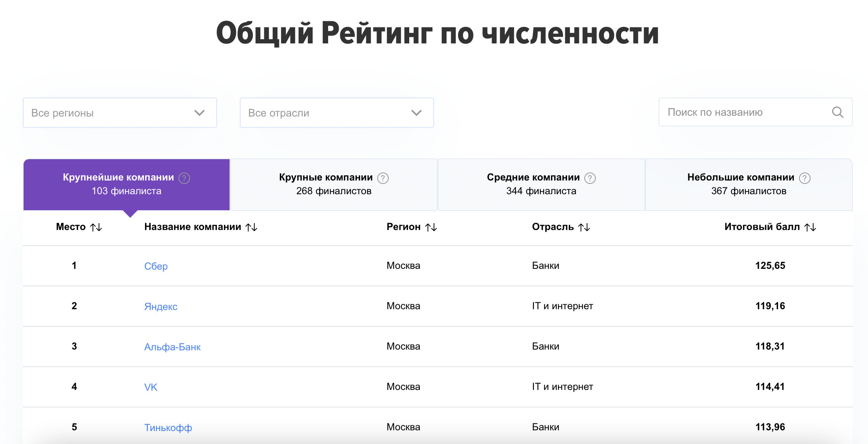Click IT и интернет in Яндекс row
Image resolution: width=868 pixels, height=444 pixels.
562,306
